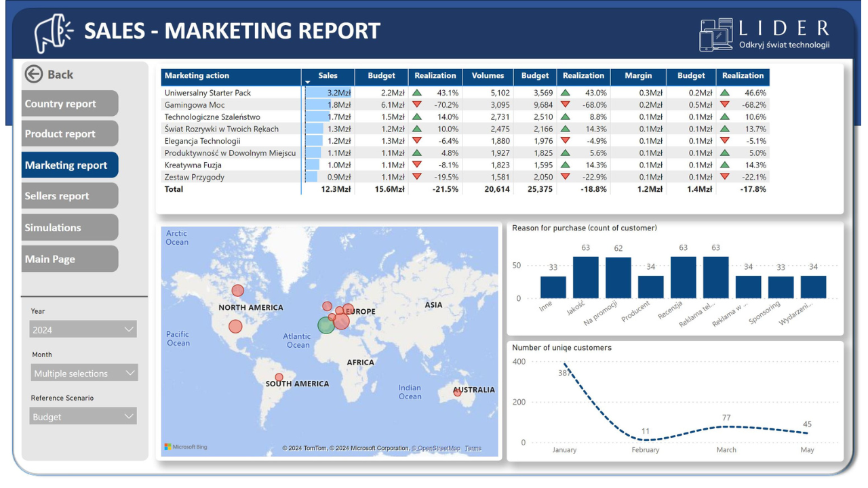
Task: Click the Back arrow icon
Action: click(x=33, y=75)
